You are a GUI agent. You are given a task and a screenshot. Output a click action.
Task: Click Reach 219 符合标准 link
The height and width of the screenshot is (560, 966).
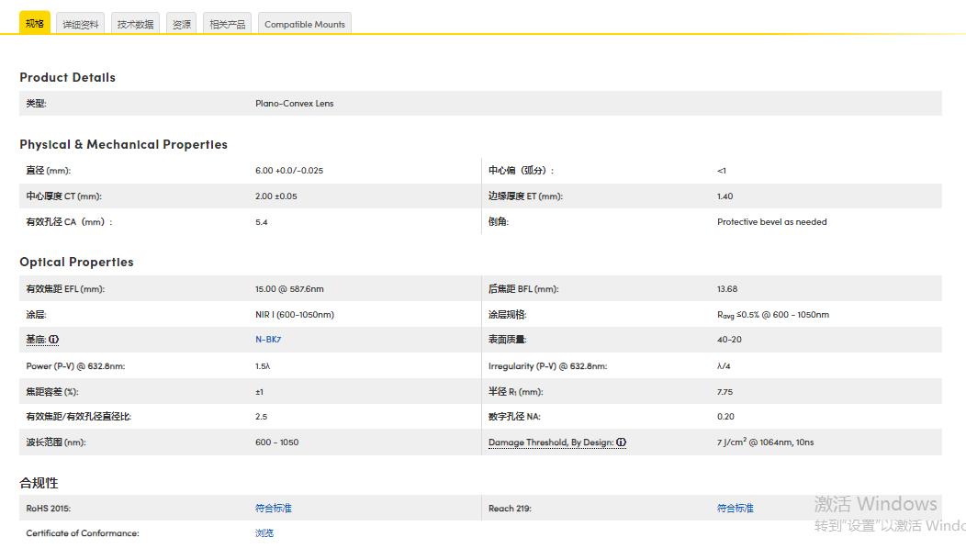click(x=735, y=508)
